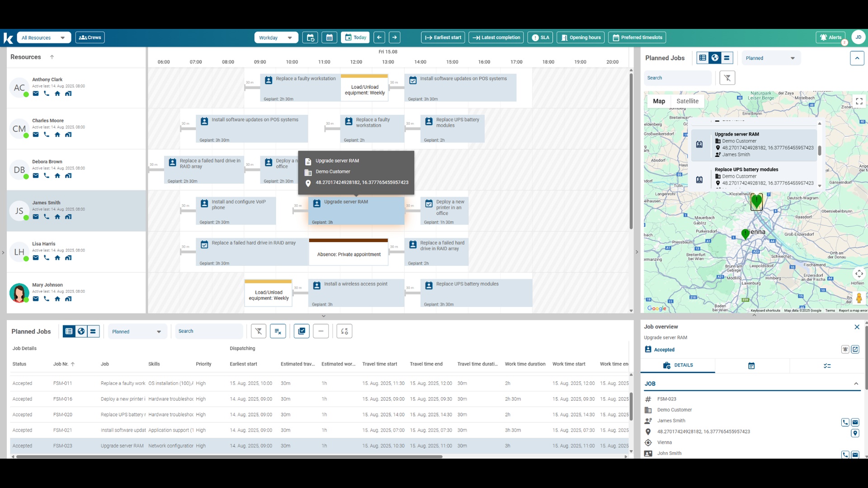Toggle SLA display
Screen dimensions: 868x488
pos(540,38)
